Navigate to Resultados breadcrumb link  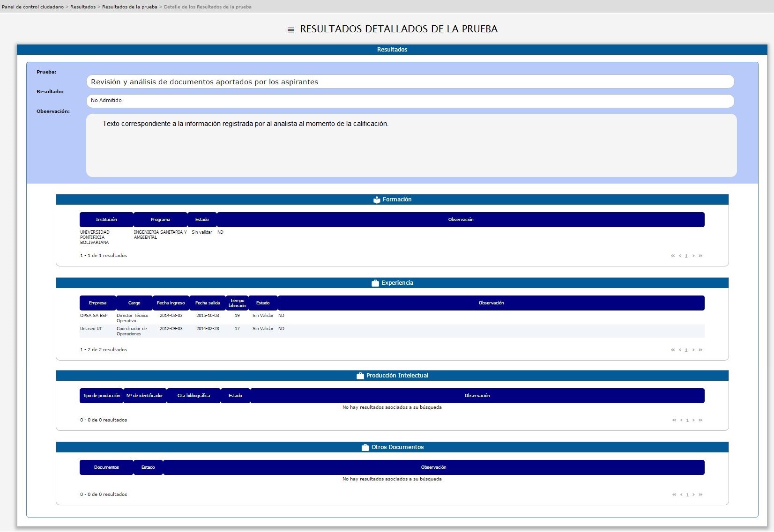83,7
